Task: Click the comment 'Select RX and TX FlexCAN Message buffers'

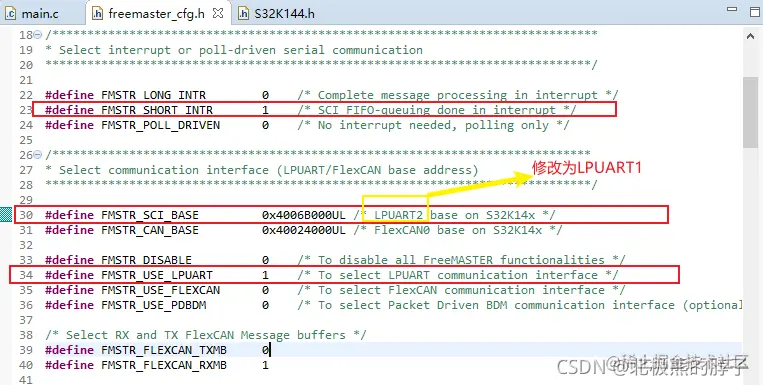Action: click(x=206, y=335)
